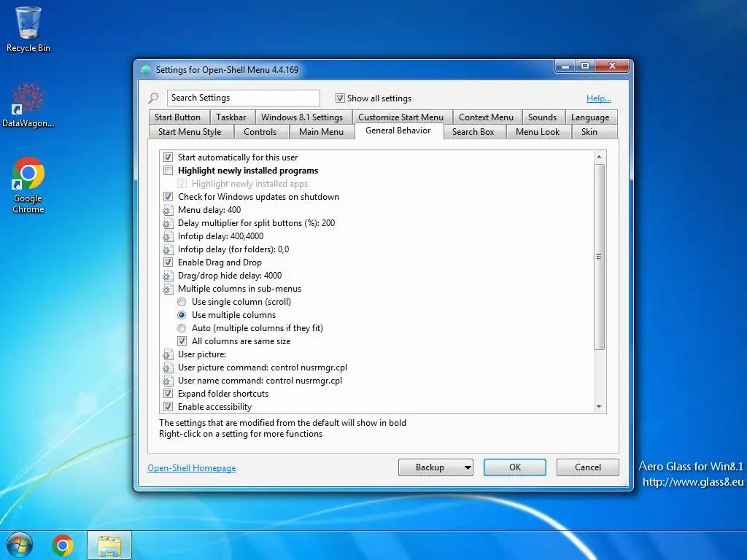This screenshot has width=747, height=560.
Task: Toggle All columns are same size
Action: tap(182, 341)
